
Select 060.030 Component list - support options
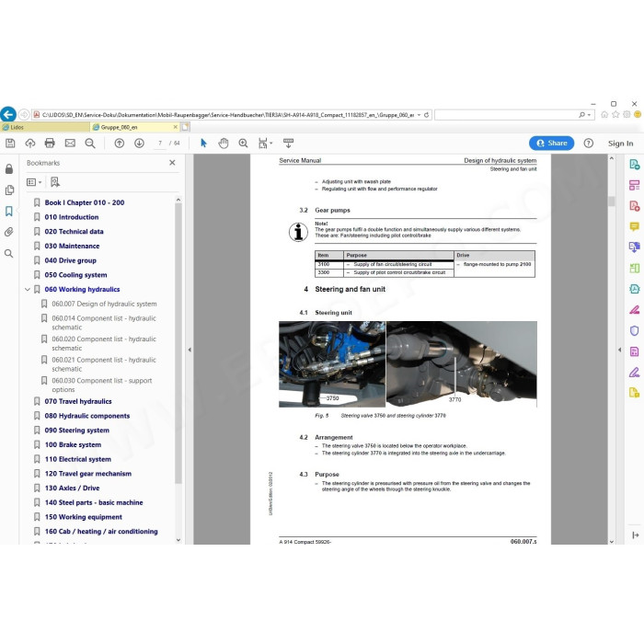pyautogui.click(x=102, y=385)
